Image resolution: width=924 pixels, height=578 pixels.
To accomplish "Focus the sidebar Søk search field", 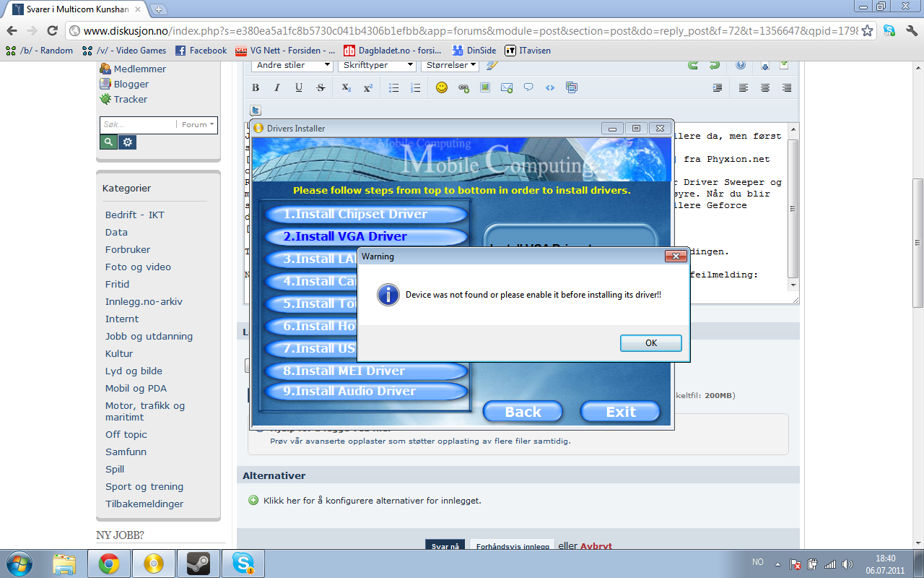I will coord(138,124).
